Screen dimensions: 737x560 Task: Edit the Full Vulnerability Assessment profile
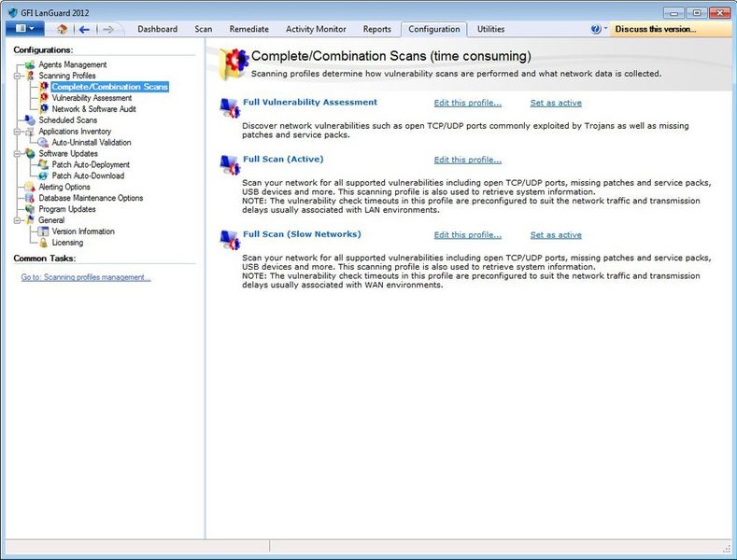pos(468,103)
